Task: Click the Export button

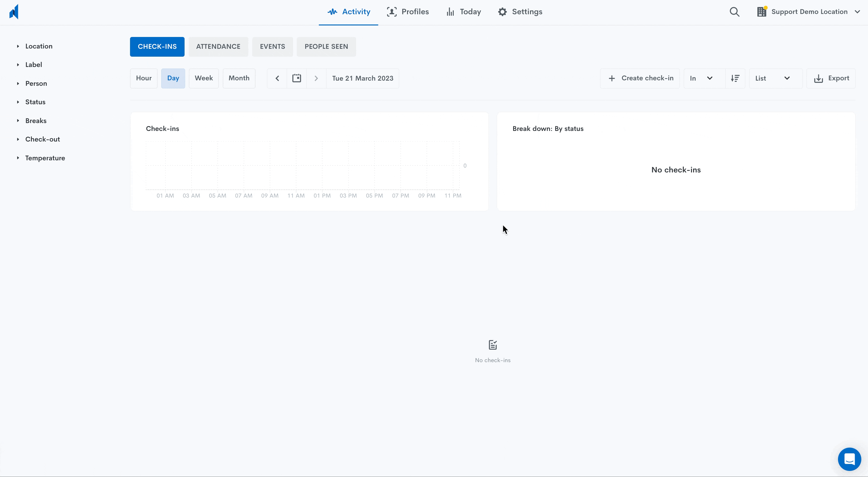Action: [831, 78]
